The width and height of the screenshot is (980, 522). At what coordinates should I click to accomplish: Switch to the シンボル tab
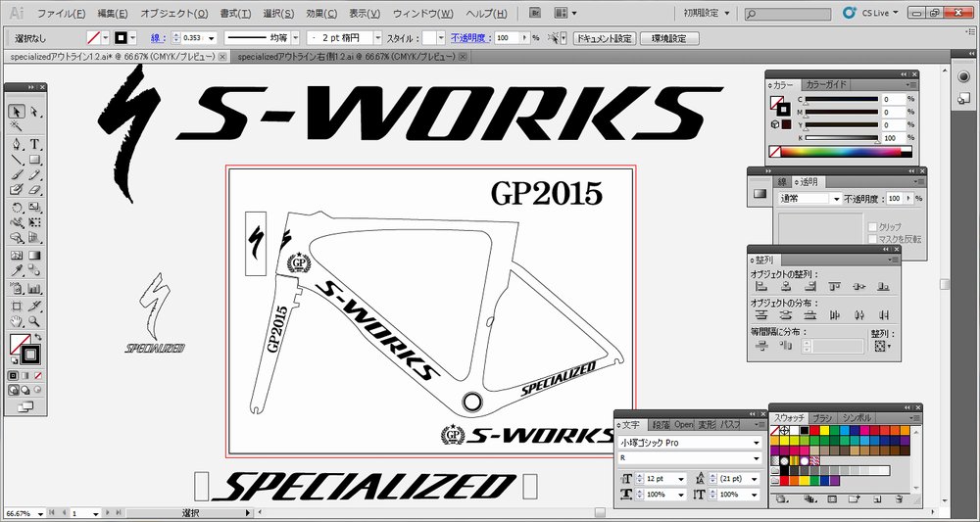(x=857, y=418)
